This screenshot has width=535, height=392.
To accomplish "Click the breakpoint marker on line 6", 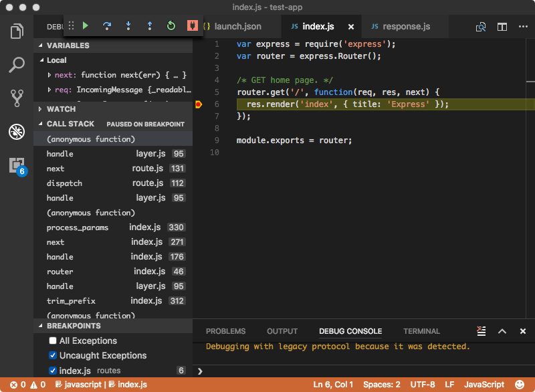I will point(199,104).
